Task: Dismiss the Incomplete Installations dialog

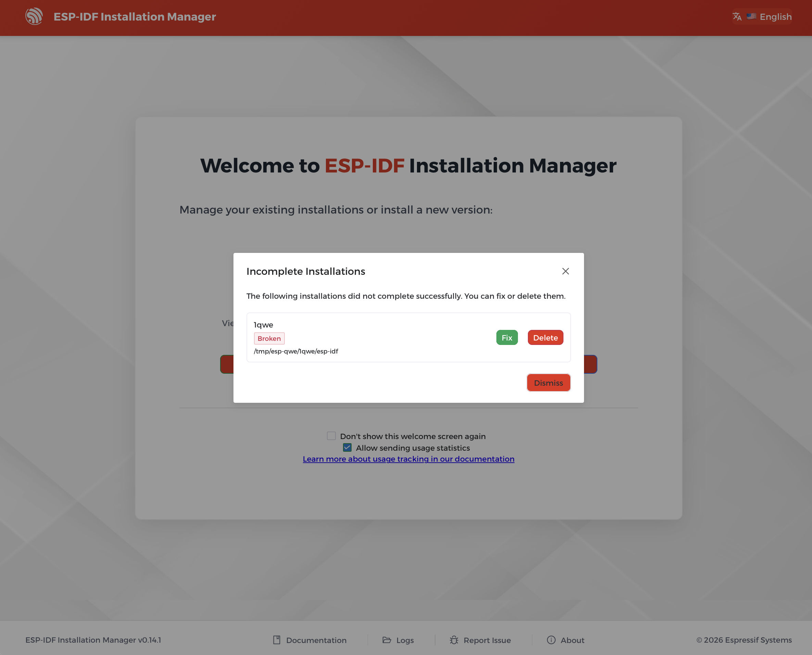Action: tap(548, 383)
